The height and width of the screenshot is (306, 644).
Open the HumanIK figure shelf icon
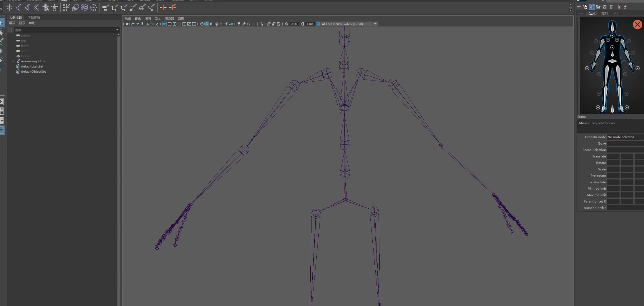(55, 8)
